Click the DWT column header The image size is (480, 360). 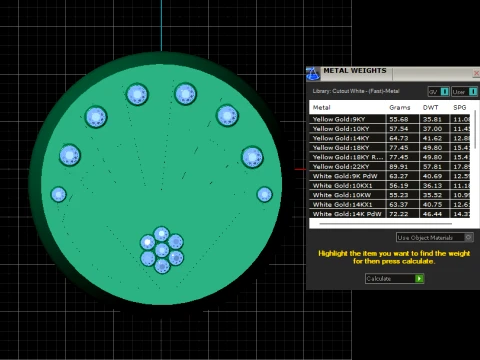(430, 107)
